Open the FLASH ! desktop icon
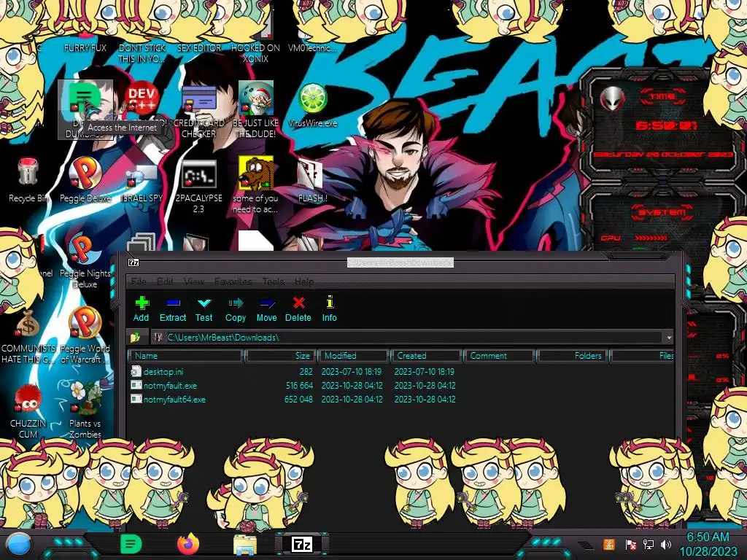The height and width of the screenshot is (560, 747). (312, 181)
